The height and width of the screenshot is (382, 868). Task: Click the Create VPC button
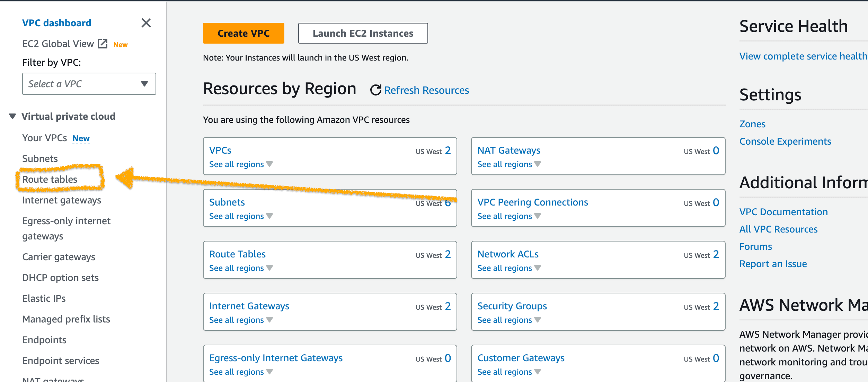click(243, 33)
